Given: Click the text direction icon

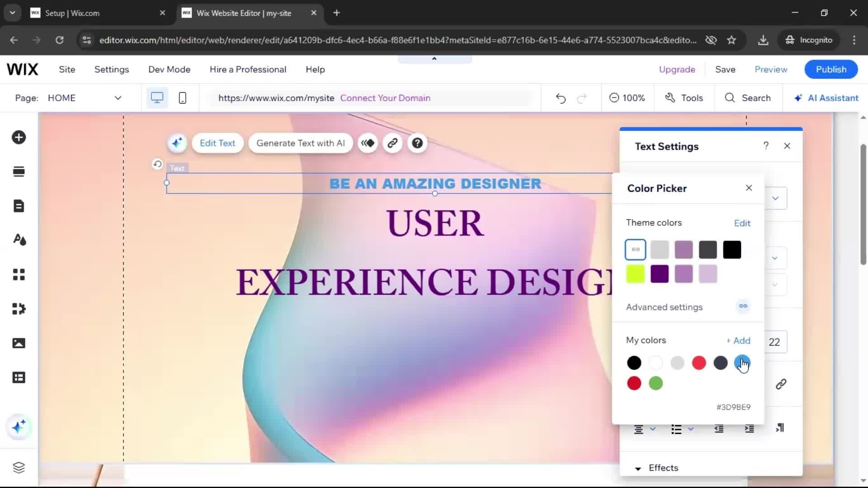Looking at the screenshot, I should pyautogui.click(x=780, y=428).
